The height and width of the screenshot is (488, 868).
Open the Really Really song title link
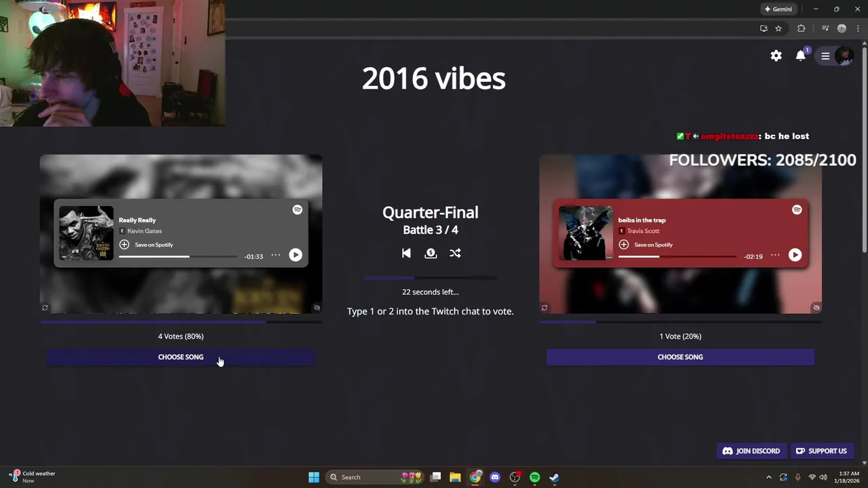pos(137,220)
